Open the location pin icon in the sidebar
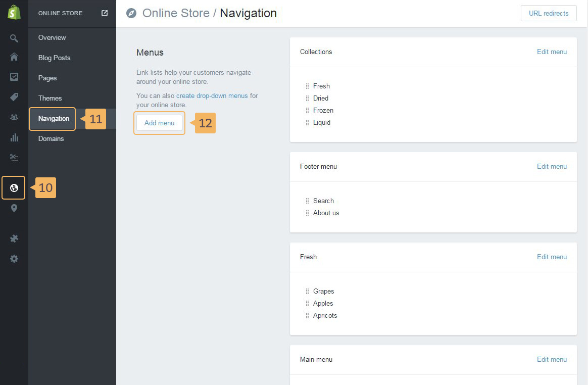 (x=14, y=208)
